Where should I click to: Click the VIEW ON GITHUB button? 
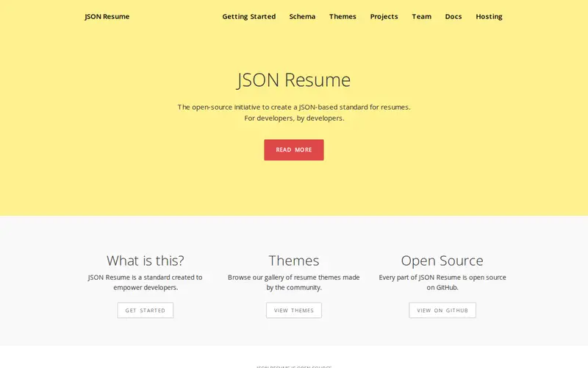pyautogui.click(x=442, y=311)
